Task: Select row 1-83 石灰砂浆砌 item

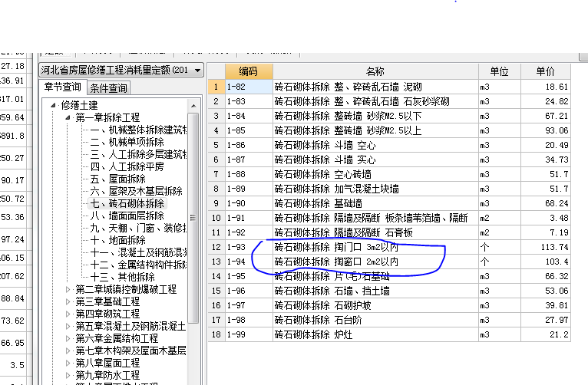Action: pyautogui.click(x=389, y=101)
